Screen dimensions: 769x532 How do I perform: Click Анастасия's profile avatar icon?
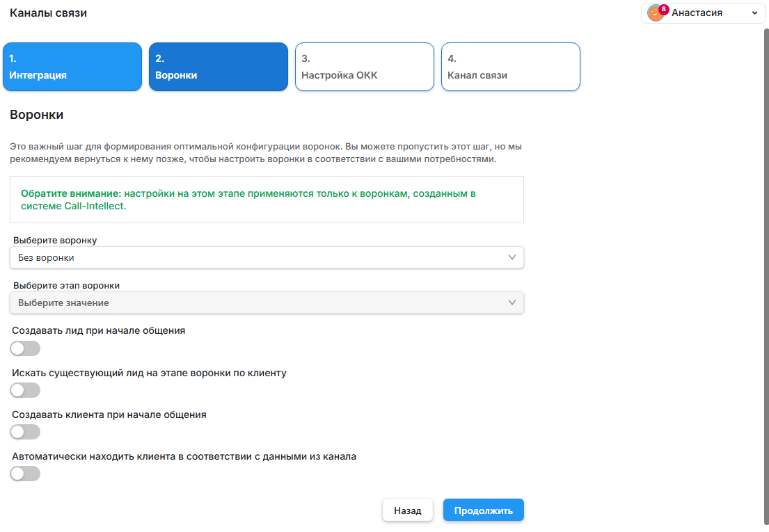[x=654, y=14]
